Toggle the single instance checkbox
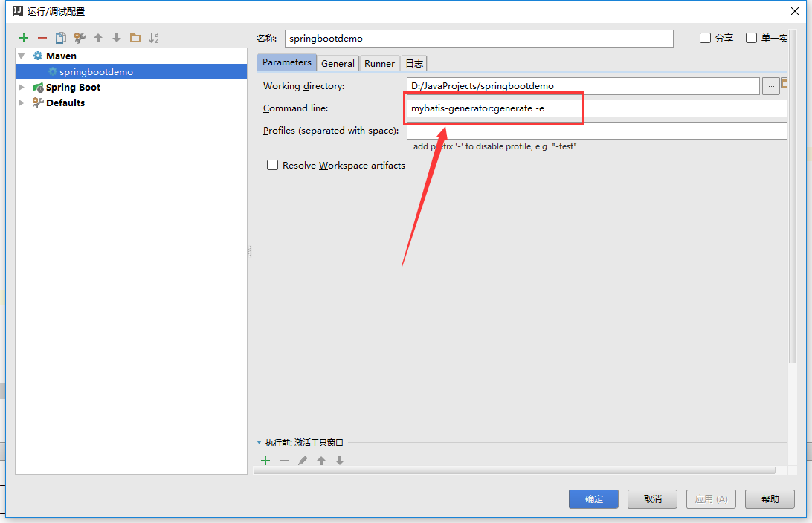This screenshot has height=523, width=812. coord(751,38)
